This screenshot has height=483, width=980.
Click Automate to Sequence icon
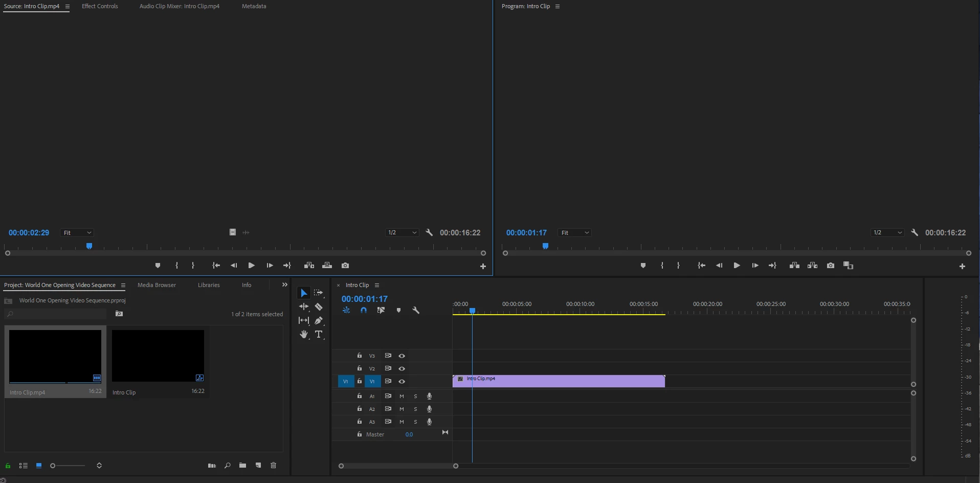point(212,466)
